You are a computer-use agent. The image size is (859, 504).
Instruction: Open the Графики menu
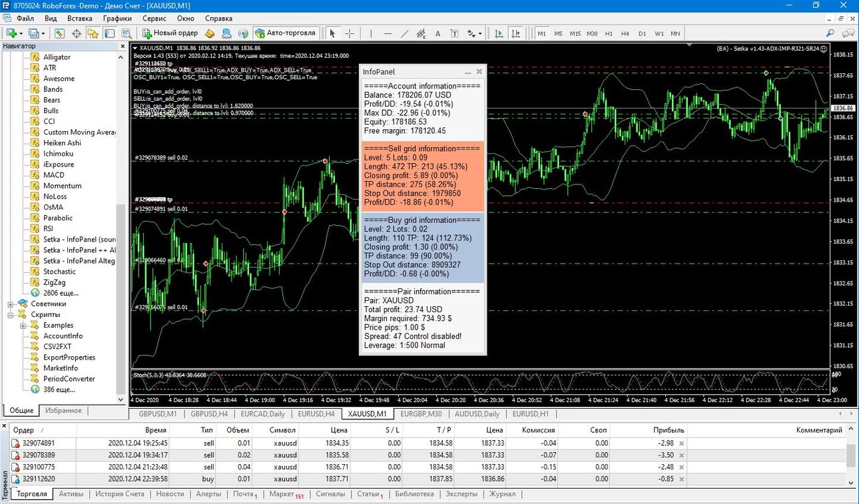click(117, 18)
